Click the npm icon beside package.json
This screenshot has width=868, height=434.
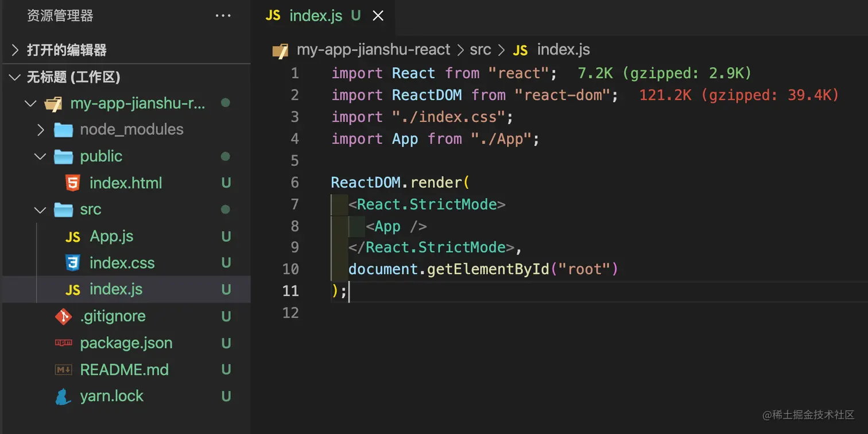pos(63,343)
